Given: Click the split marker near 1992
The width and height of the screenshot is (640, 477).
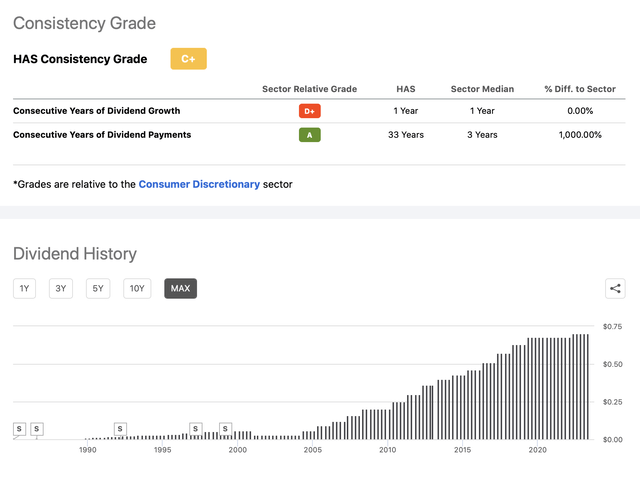Looking at the screenshot, I should click(120, 429).
